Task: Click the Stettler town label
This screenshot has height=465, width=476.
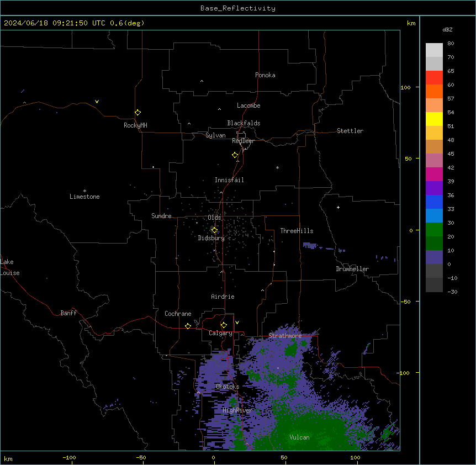Action: (350, 131)
